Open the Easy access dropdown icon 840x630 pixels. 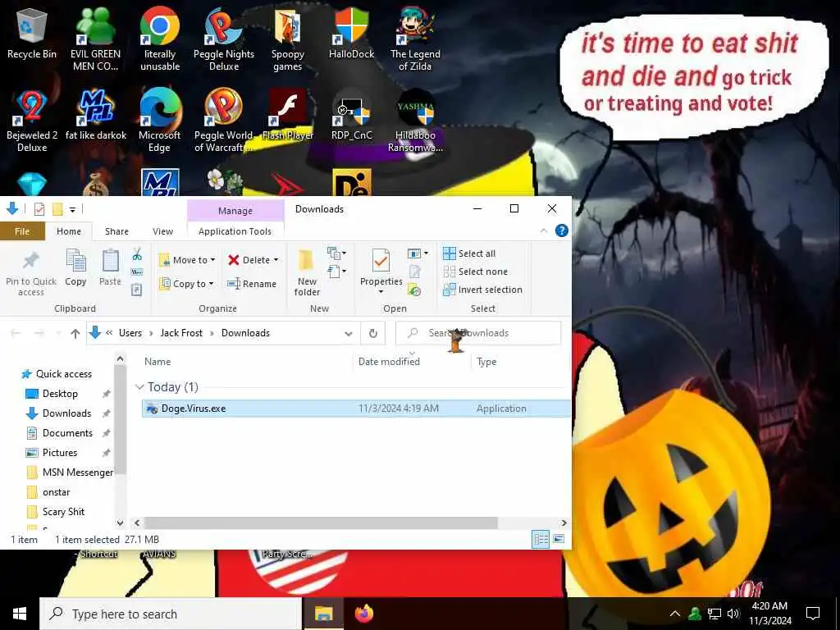336,272
